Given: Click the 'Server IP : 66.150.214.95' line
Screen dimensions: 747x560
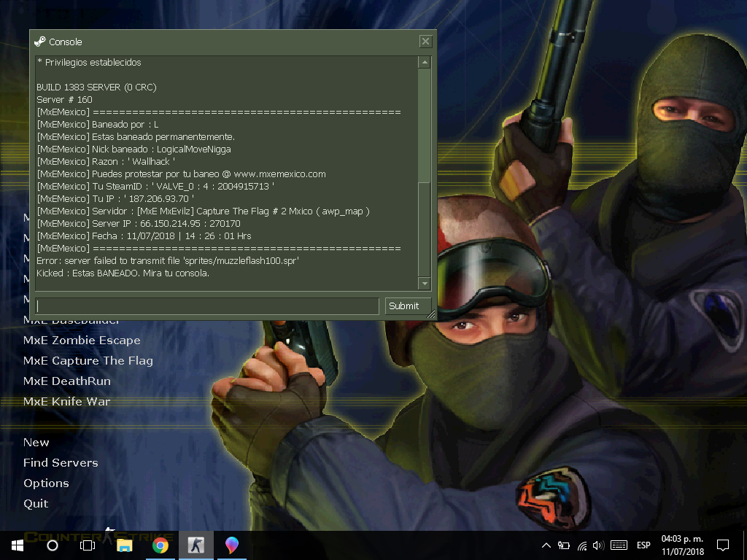Looking at the screenshot, I should point(139,223).
